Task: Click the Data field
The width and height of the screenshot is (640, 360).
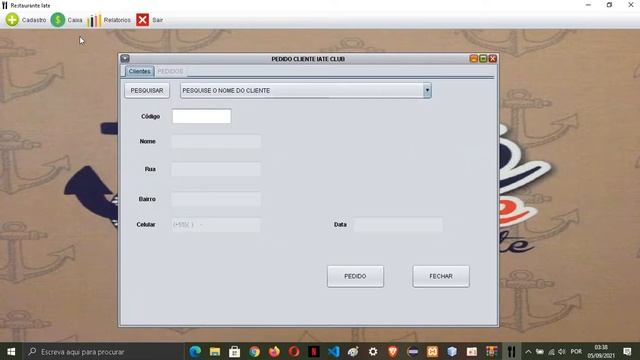Action: 398,224
